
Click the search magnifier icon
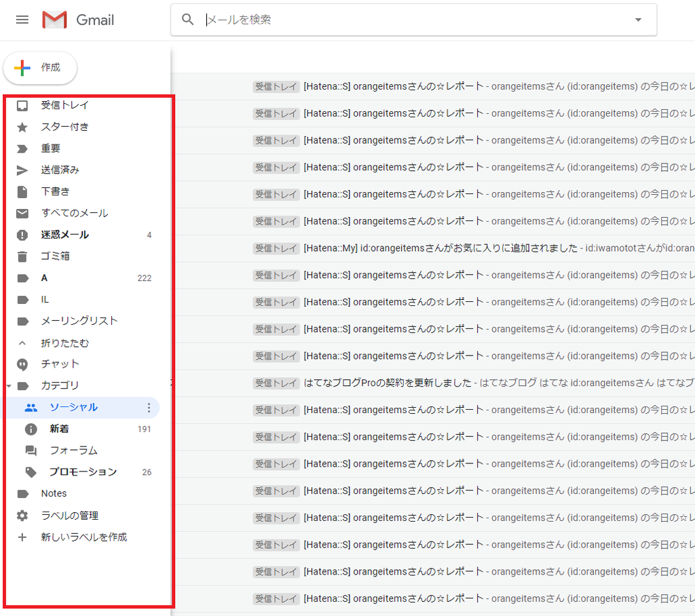[x=187, y=20]
